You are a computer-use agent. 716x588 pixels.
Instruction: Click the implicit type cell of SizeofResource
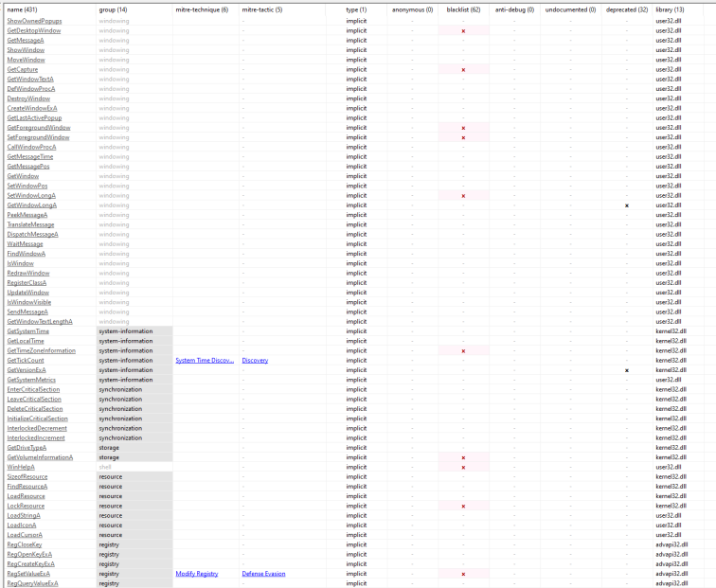point(356,476)
